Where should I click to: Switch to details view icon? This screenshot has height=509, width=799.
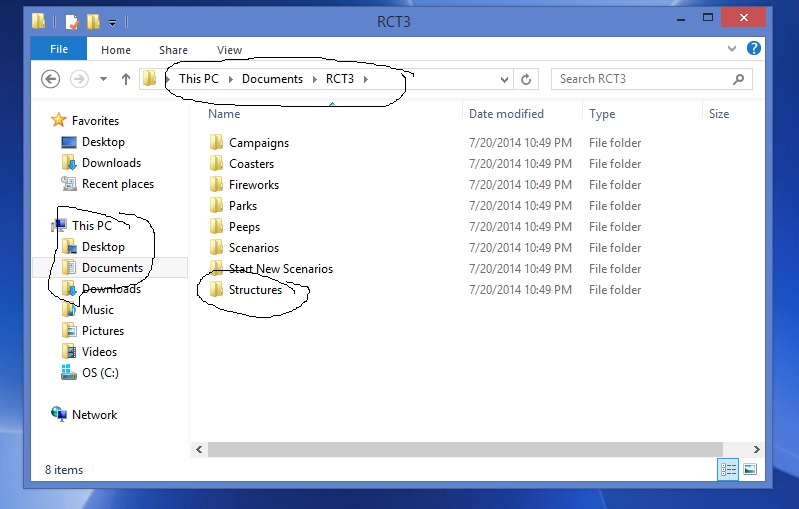click(x=728, y=469)
